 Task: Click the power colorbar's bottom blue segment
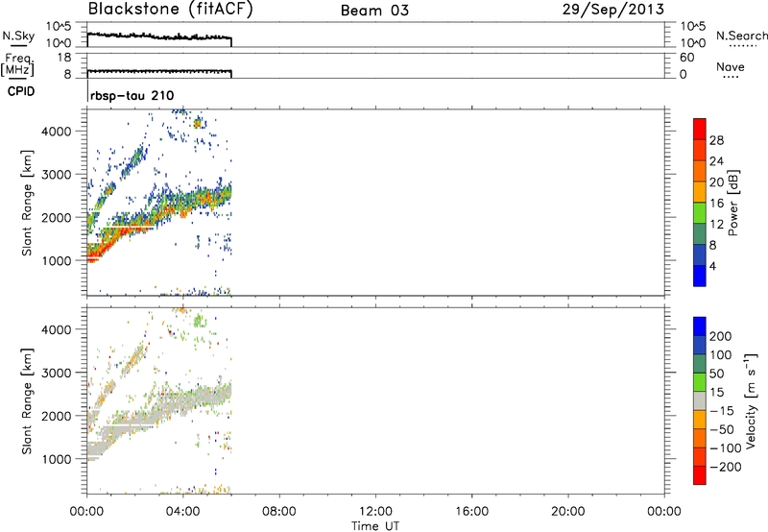click(700, 276)
